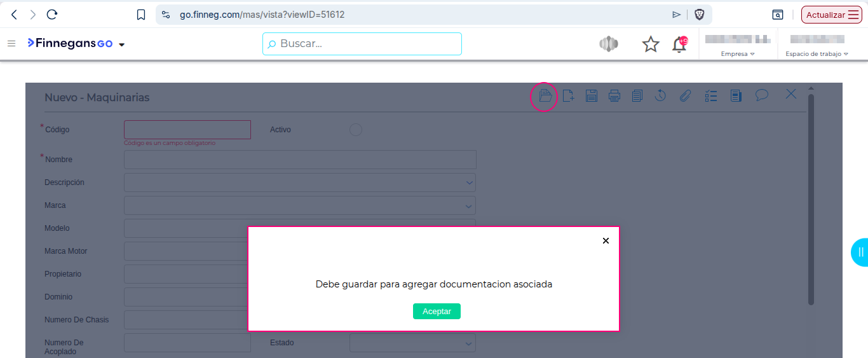Close the dialog with the X
This screenshot has width=868, height=358.
[606, 240]
